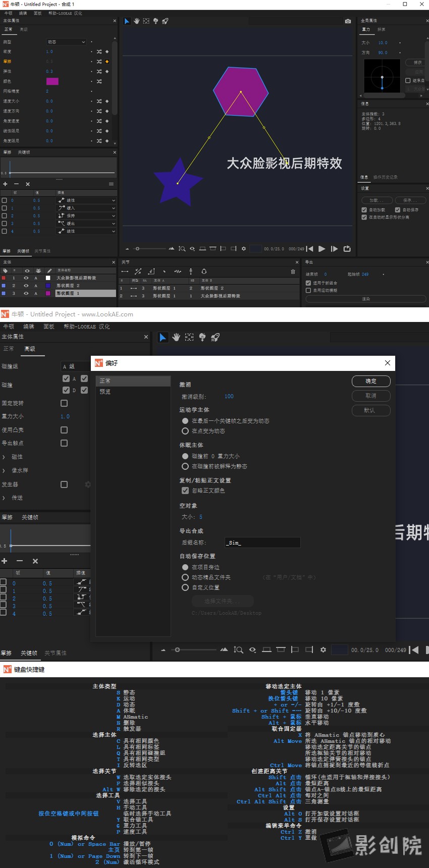Hide the 形状图层 2 body with its eye icon
This screenshot has height=868, width=429.
[x=26, y=286]
